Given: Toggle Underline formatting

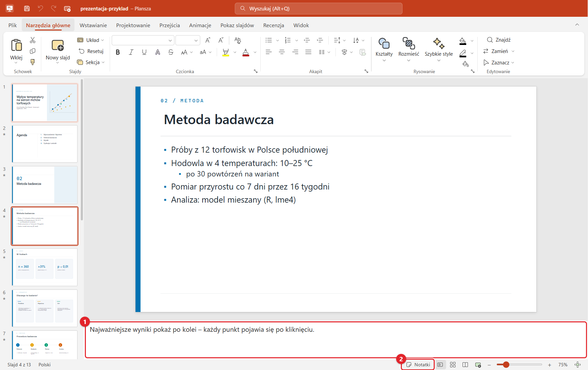Looking at the screenshot, I should 144,52.
